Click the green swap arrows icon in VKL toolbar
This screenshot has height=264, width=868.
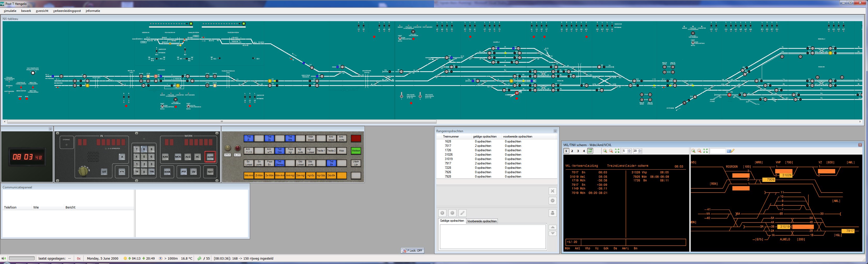590,151
